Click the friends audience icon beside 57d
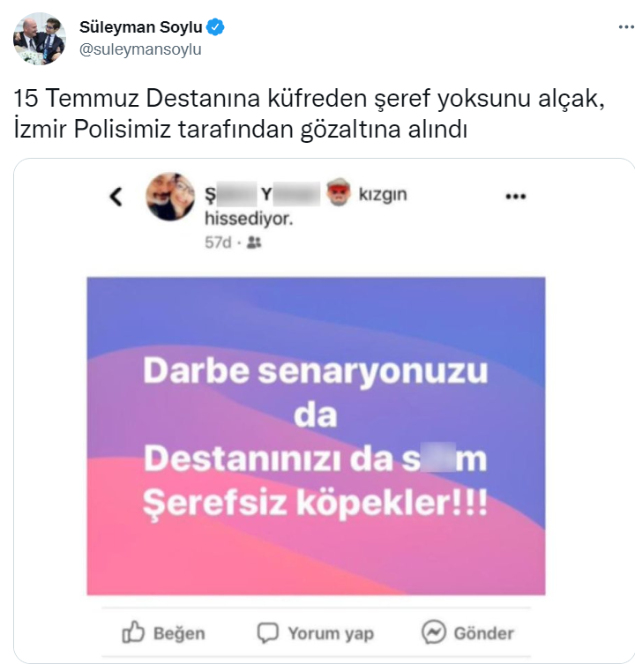This screenshot has height=672, width=635. (255, 241)
